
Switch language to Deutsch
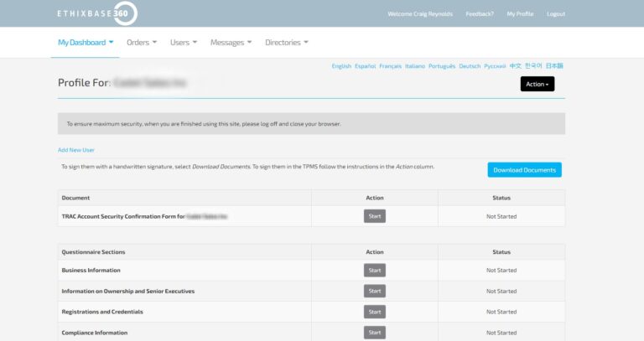click(470, 66)
